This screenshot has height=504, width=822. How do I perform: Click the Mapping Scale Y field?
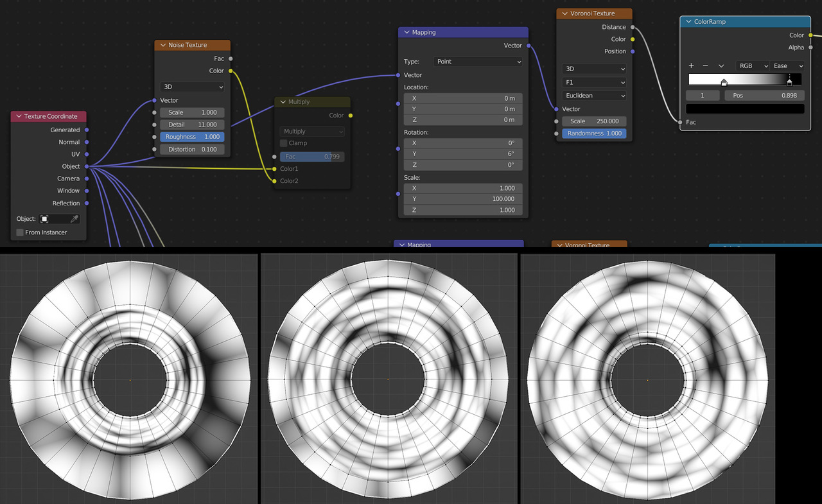tap(463, 199)
